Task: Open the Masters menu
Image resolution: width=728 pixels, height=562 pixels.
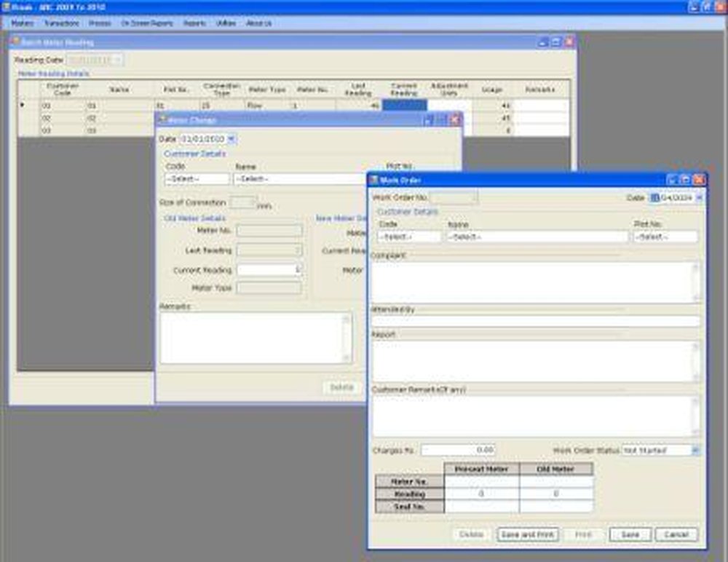Action: click(x=23, y=23)
